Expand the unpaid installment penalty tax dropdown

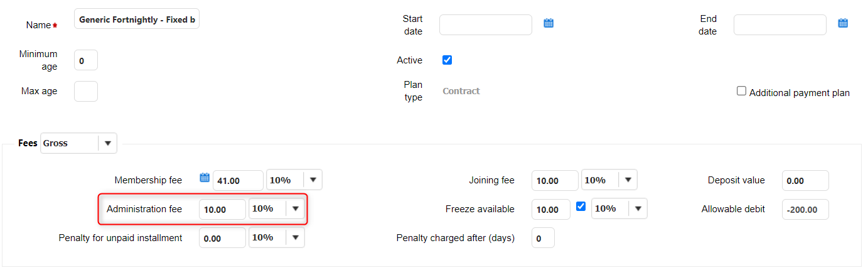click(295, 238)
